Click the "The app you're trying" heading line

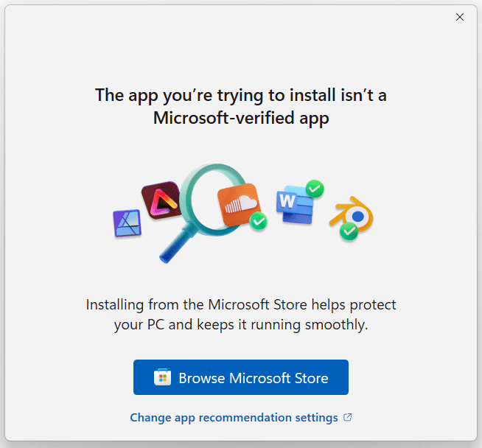241,95
